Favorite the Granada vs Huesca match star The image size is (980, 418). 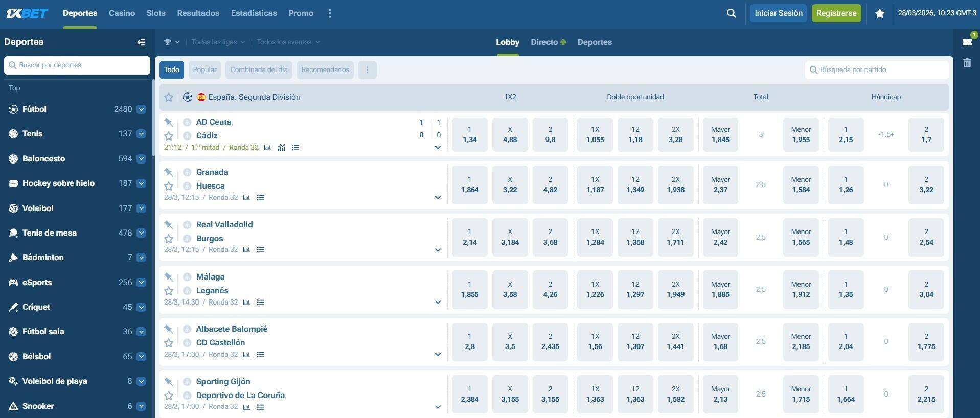click(169, 186)
